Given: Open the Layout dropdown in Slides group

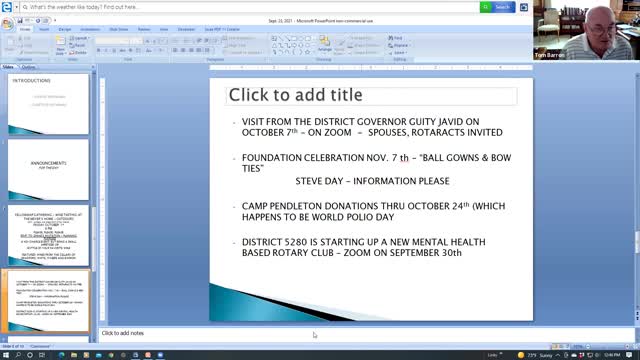Looking at the screenshot, I should coord(79,38).
